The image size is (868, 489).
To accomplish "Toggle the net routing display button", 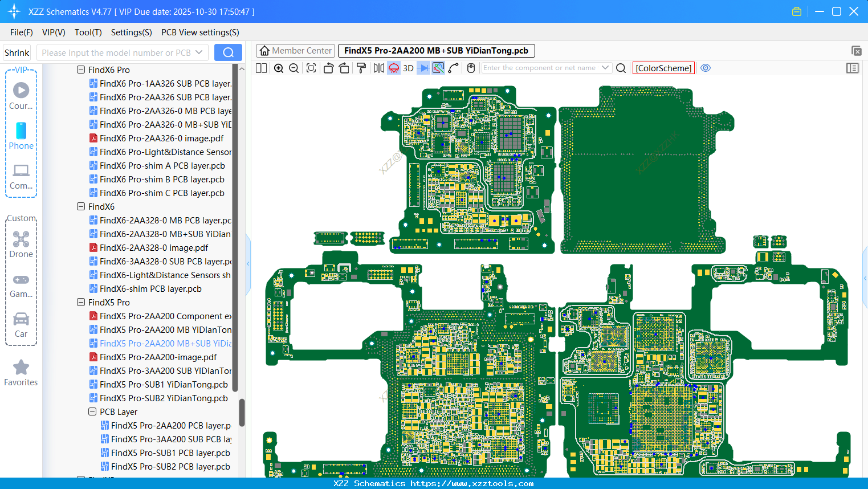I will click(438, 68).
